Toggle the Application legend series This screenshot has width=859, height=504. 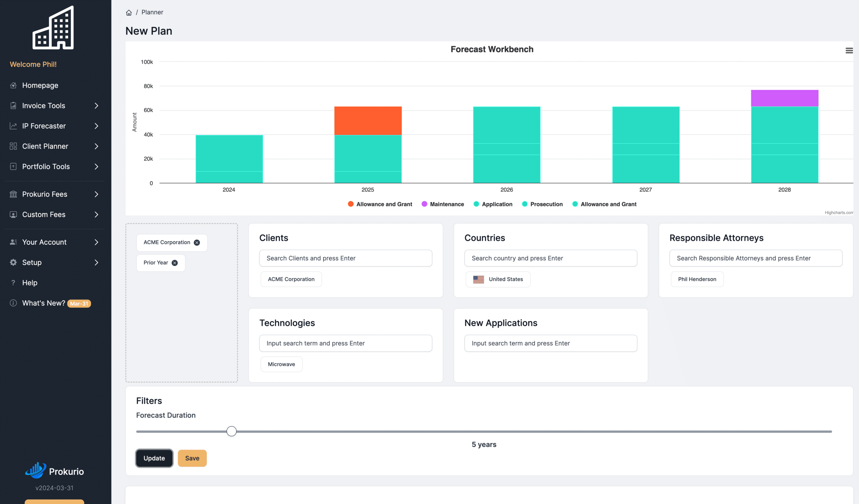click(493, 204)
